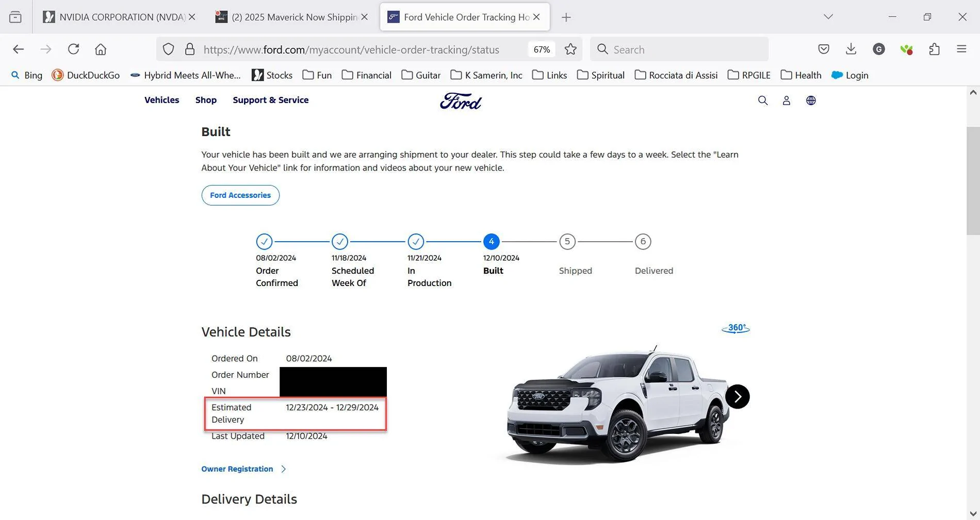Open the Ford account profile icon

point(787,100)
